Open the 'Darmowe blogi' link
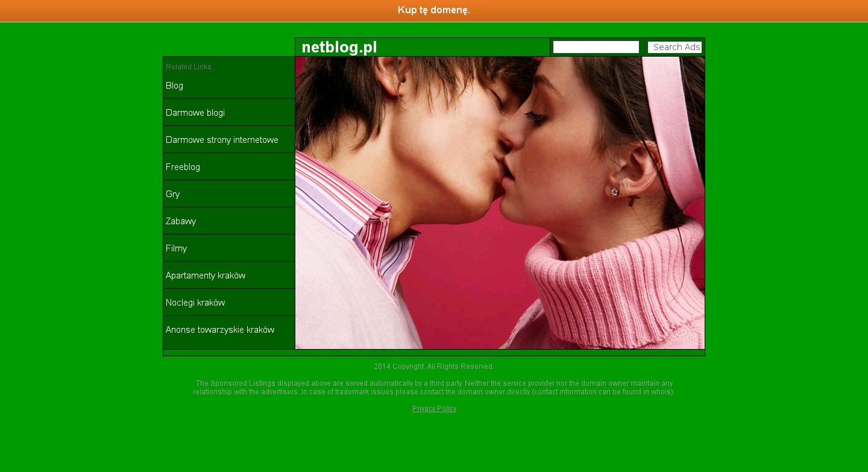 click(x=195, y=113)
